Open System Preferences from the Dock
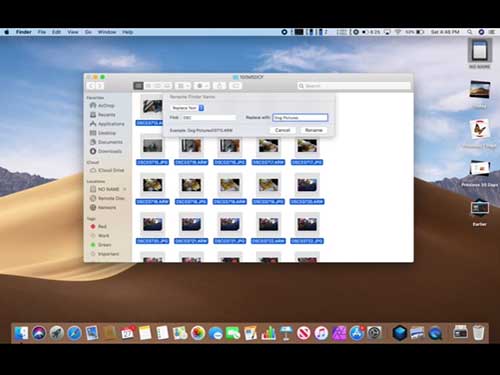This screenshot has height=375, width=500. (x=374, y=333)
